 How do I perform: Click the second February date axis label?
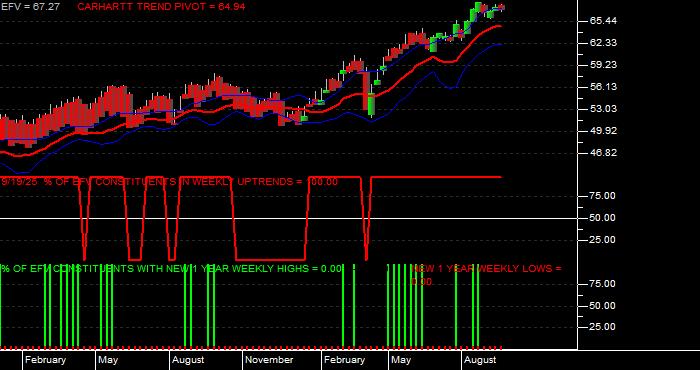point(344,360)
